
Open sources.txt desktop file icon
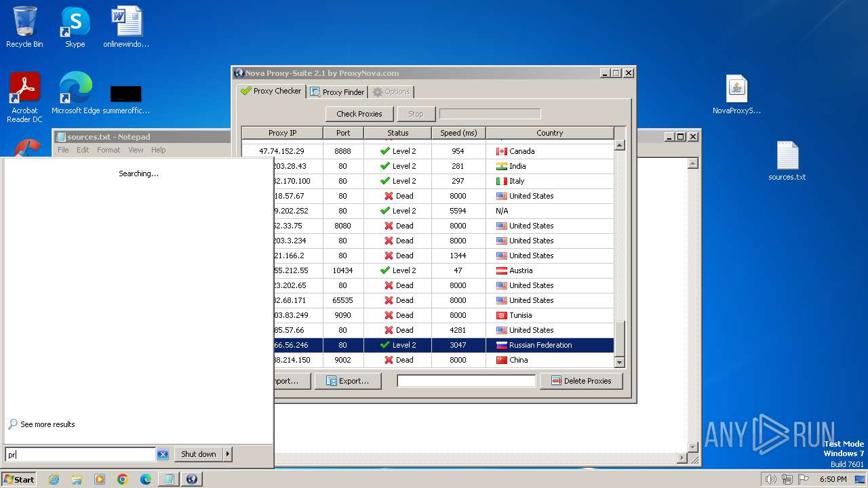click(x=787, y=161)
